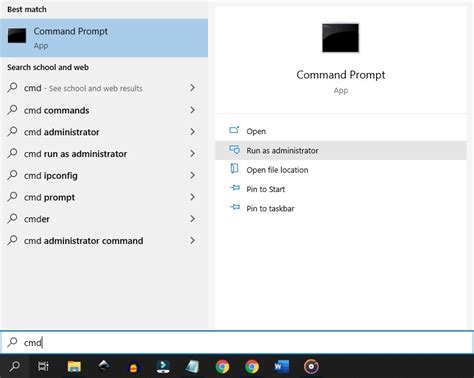This screenshot has width=474, height=378.
Task: Select the 'cmd prompt' search suggestion
Action: pyautogui.click(x=104, y=197)
